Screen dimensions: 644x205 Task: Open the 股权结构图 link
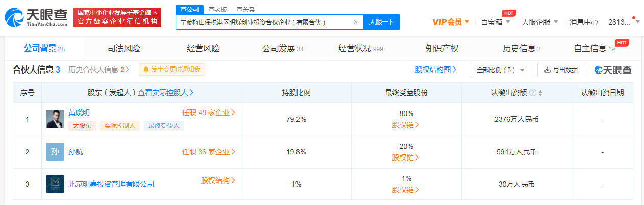tap(435, 70)
